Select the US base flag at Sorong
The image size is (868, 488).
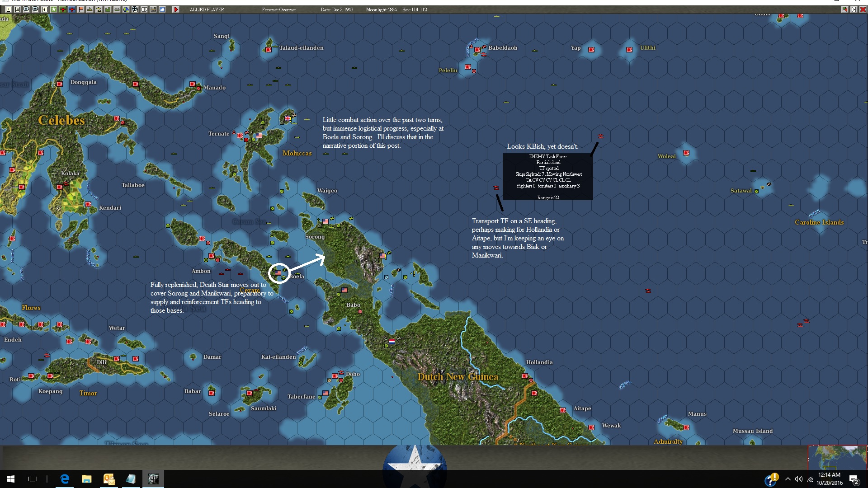[x=325, y=221]
